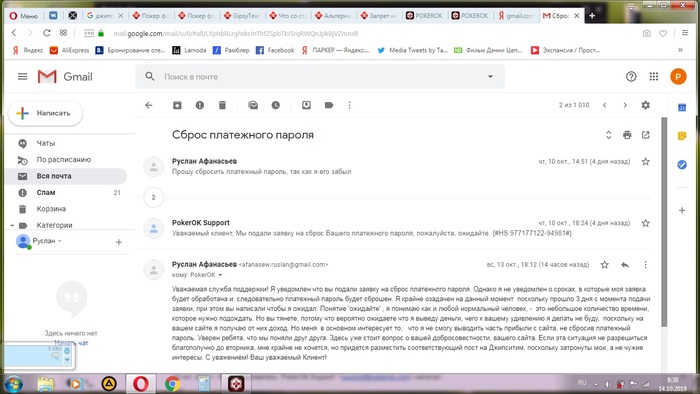This screenshot has height=394, width=700.
Task: Star the PokerOK Support message
Action: [646, 223]
